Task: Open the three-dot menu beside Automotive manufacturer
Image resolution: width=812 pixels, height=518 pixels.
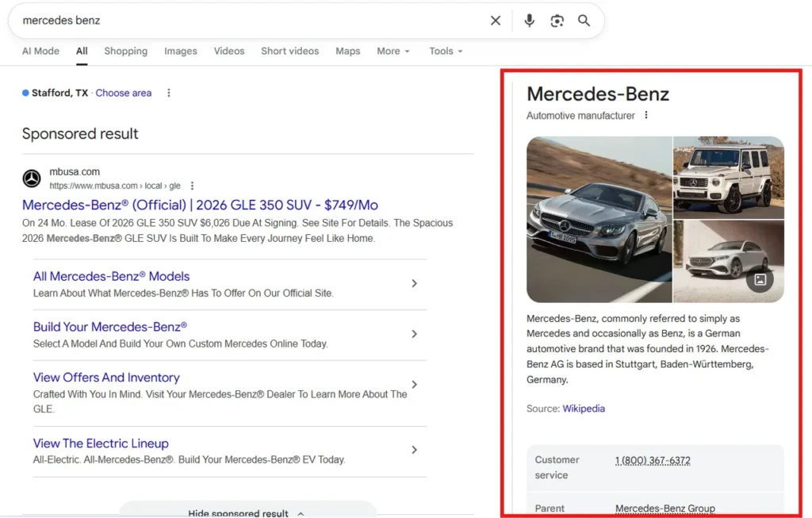Action: 645,115
